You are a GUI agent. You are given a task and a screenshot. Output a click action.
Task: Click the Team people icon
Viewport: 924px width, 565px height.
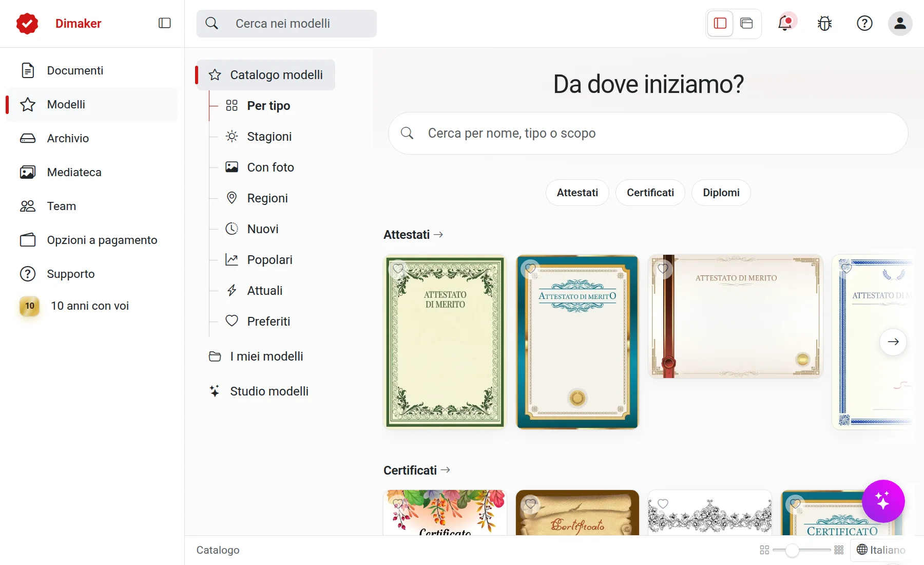point(28,206)
